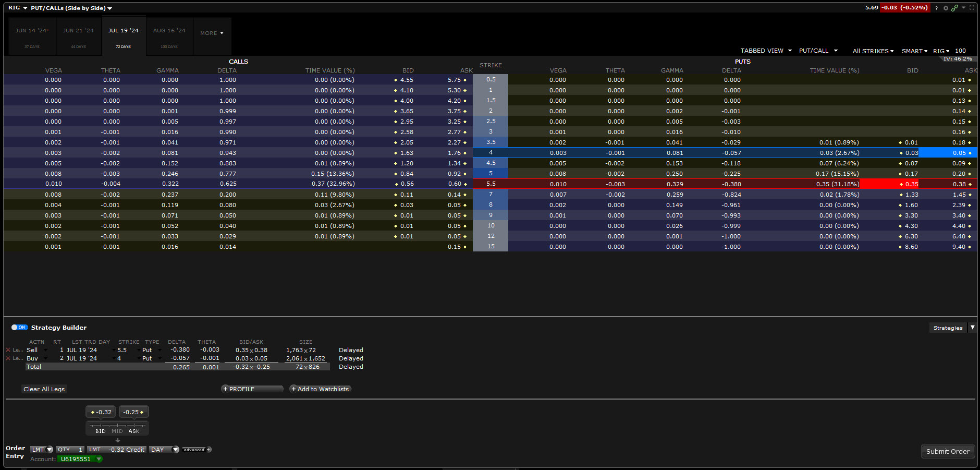The image size is (980, 470).
Task: Click the question mark help icon
Action: pyautogui.click(x=936, y=8)
